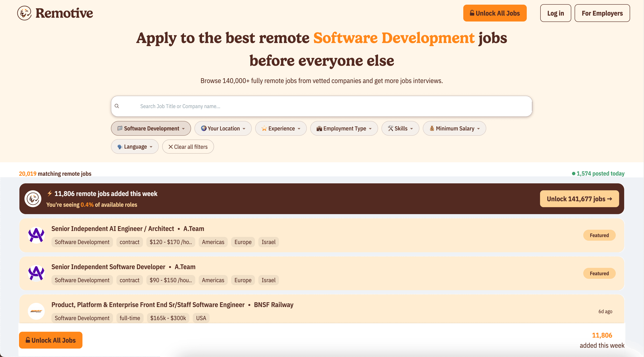Navigate to For Employers
Image resolution: width=644 pixels, height=357 pixels.
pos(602,13)
